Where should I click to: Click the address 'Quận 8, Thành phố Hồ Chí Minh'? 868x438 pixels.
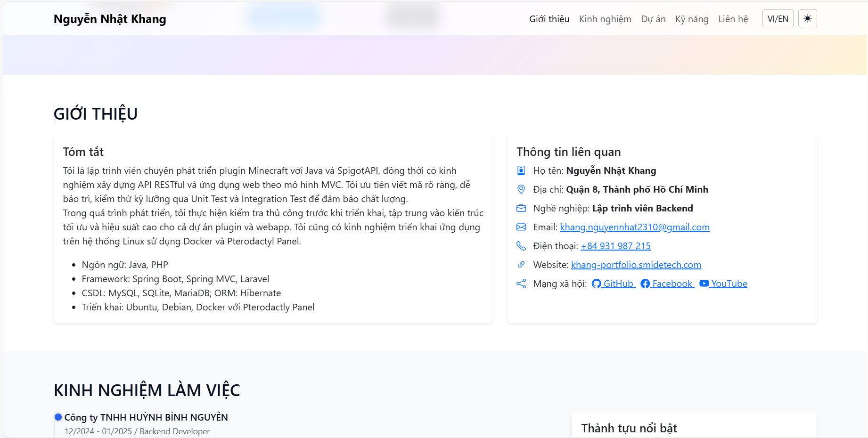637,189
